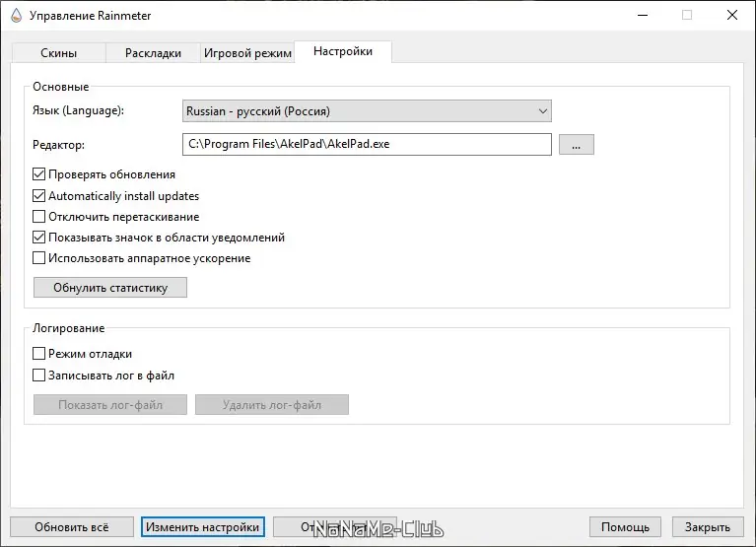
Task: Browse for editor with the ... button
Action: click(x=576, y=145)
